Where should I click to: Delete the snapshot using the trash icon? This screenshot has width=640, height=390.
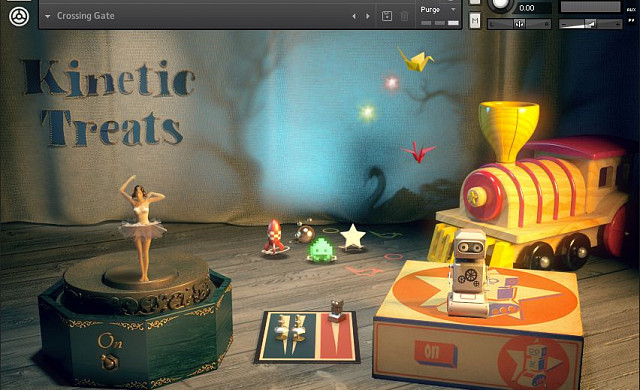(x=404, y=16)
